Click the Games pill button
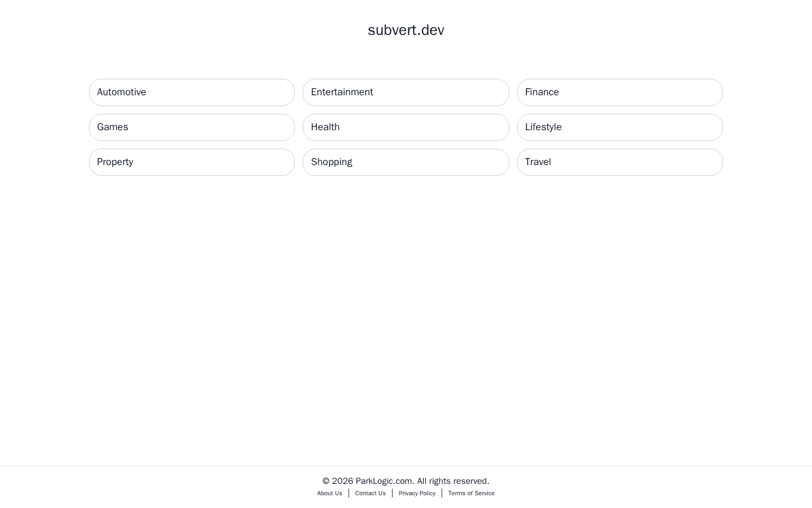This screenshot has height=508, width=812. 192,127
